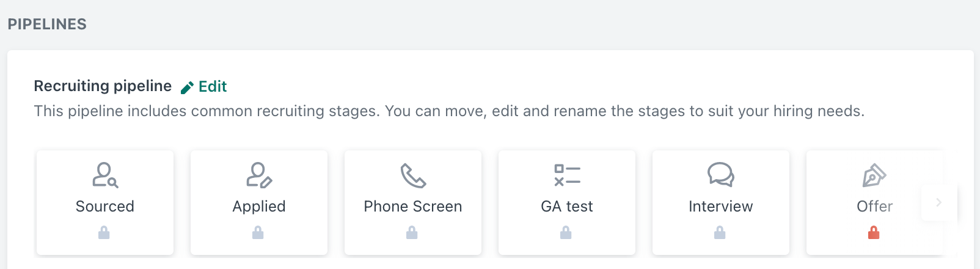Viewport: 980px width, 269px height.
Task: Open the Edit link for Recruiting pipeline
Action: [212, 87]
